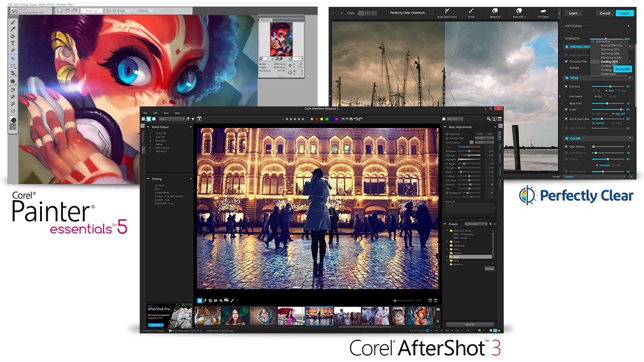Screen dimensions: 644x362
Task: Adjust the Black Point slider in Perfectly Clear
Action: pyautogui.click(x=608, y=104)
